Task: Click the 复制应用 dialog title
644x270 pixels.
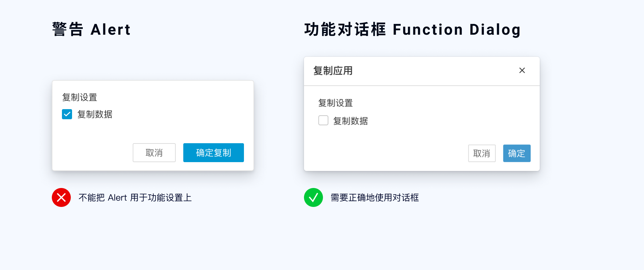Action: [333, 71]
